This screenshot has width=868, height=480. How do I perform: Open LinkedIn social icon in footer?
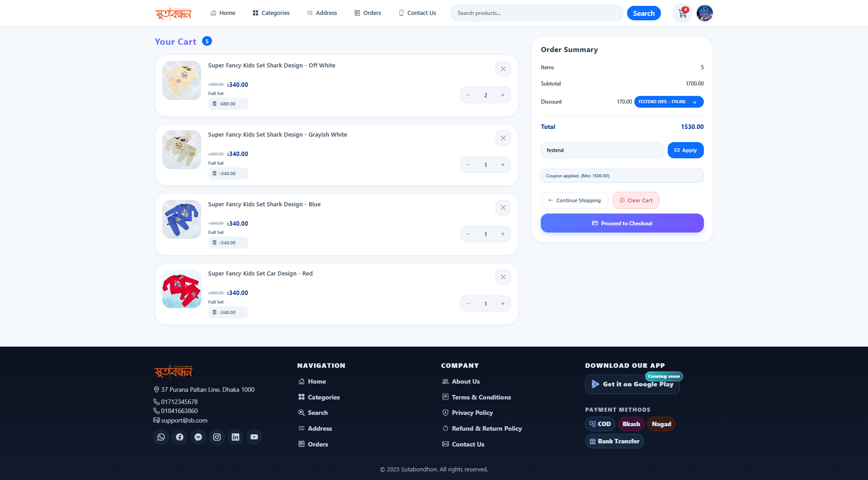click(236, 437)
